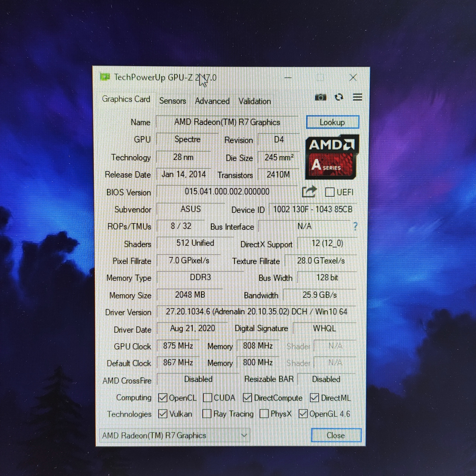Screen dimensions: 476x476
Task: Toggle the PhysX checkbox
Action: [264, 414]
